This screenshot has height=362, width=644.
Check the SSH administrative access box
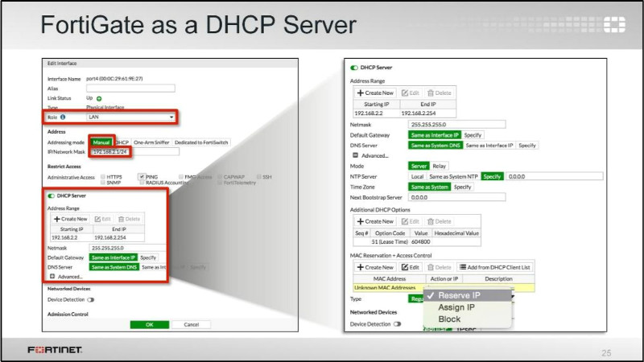[x=259, y=177]
